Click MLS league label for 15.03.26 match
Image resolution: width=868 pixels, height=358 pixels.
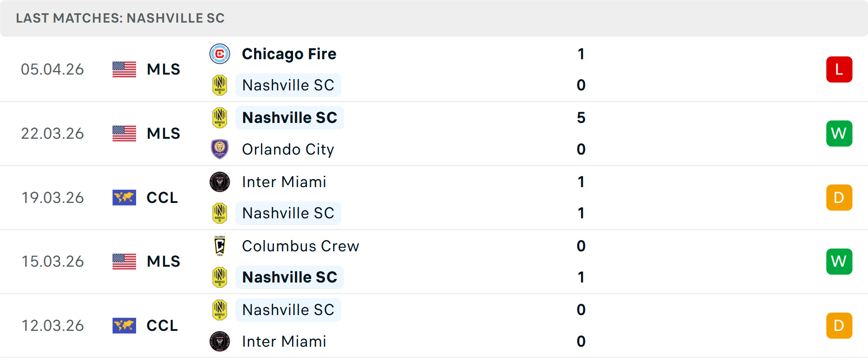click(x=163, y=261)
